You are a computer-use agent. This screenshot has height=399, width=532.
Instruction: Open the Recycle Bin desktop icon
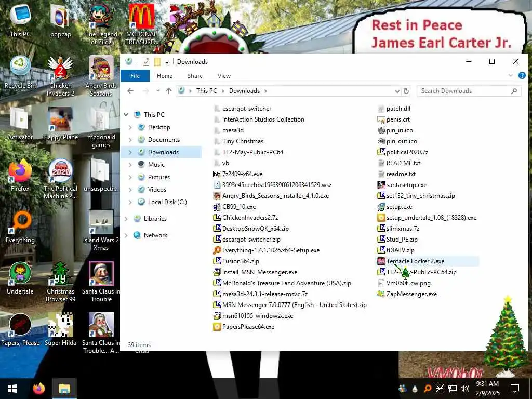20,72
